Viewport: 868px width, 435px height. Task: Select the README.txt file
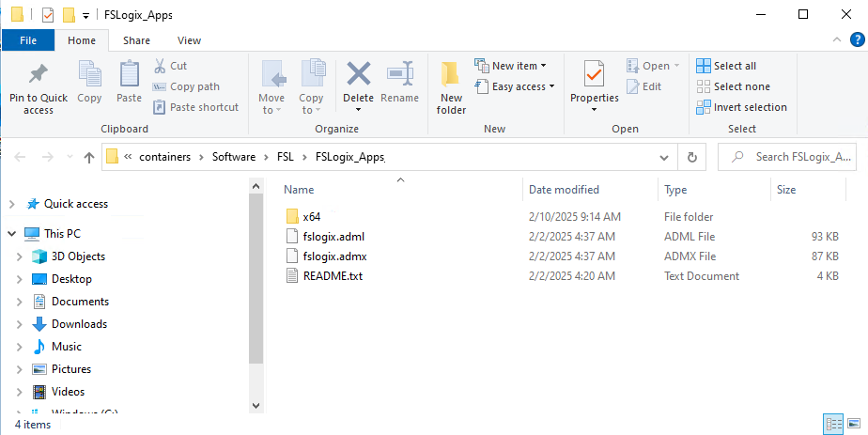[333, 275]
